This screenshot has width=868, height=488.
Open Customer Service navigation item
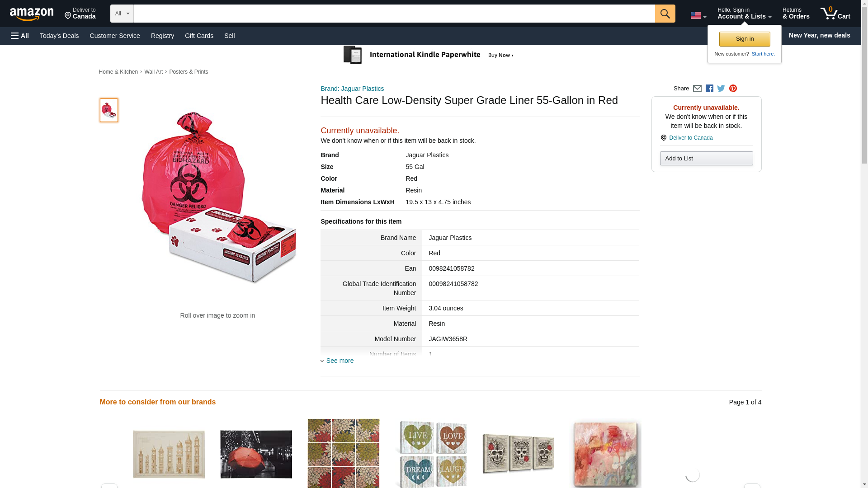pyautogui.click(x=115, y=36)
